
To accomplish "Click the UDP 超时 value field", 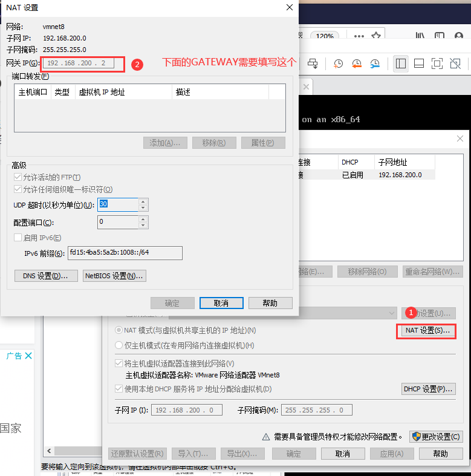I will (118, 204).
